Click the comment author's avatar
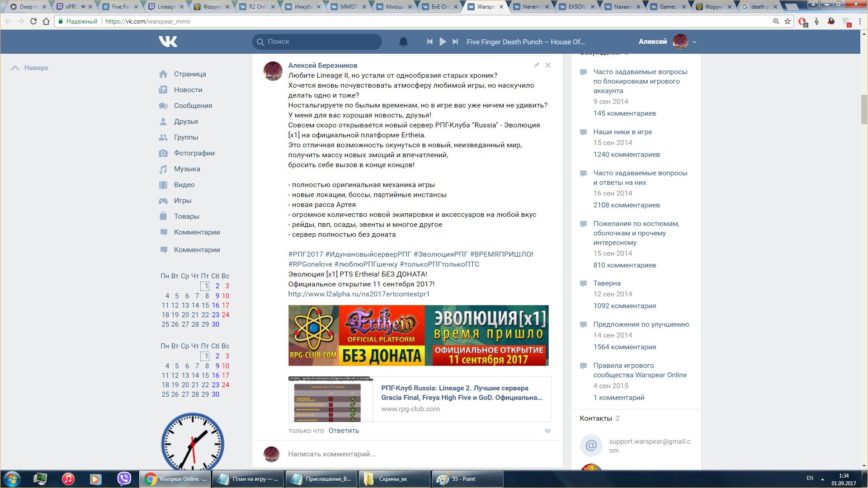The height and width of the screenshot is (488, 868). (x=273, y=71)
